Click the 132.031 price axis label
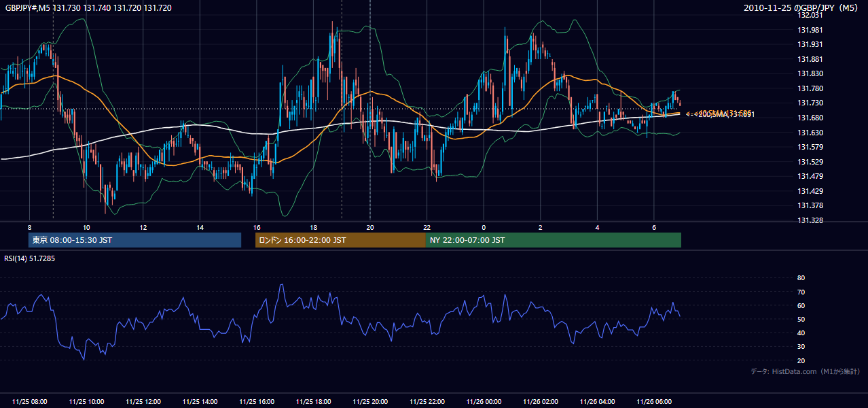The image size is (868, 408). pos(810,15)
